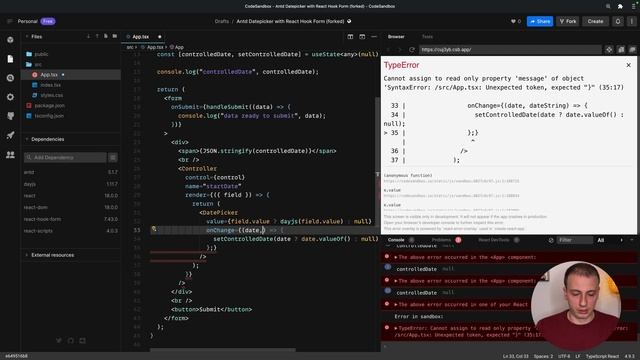The image size is (640, 360).
Task: Open tsconfig.json in the file tree
Action: point(49,116)
